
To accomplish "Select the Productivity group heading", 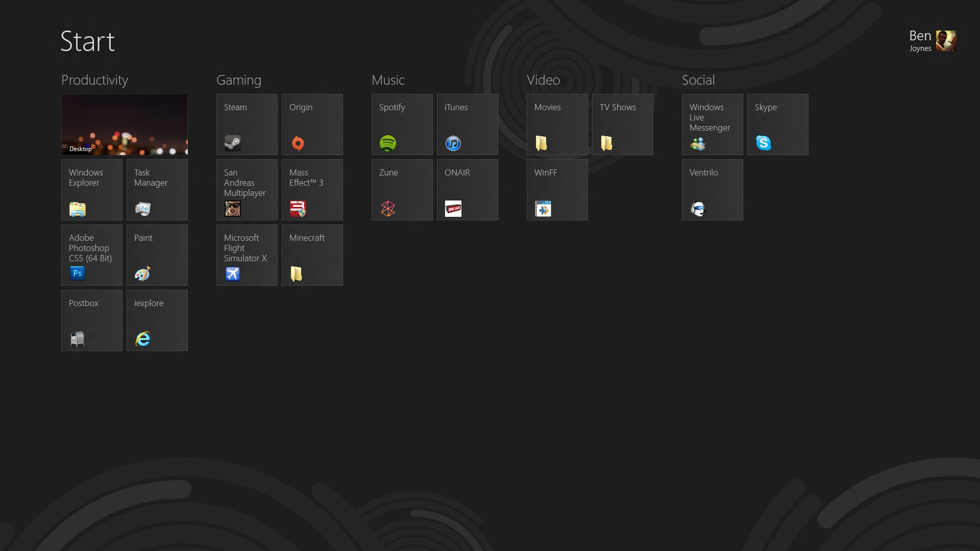I will [x=94, y=80].
